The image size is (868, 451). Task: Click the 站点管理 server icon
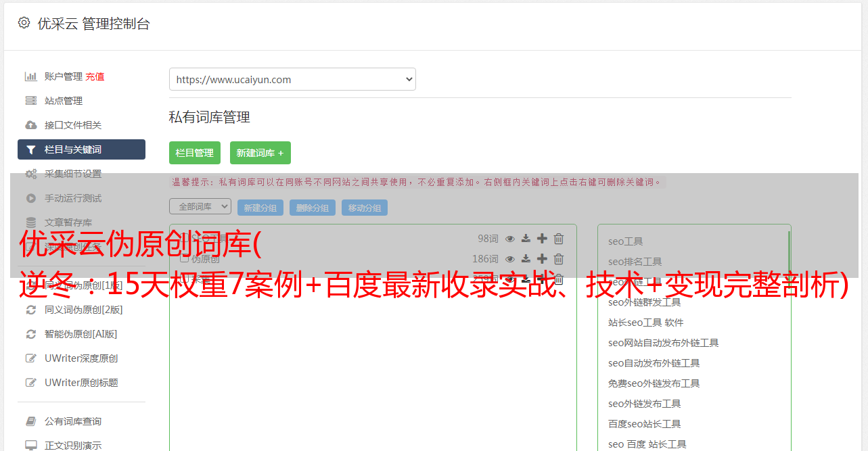31,101
